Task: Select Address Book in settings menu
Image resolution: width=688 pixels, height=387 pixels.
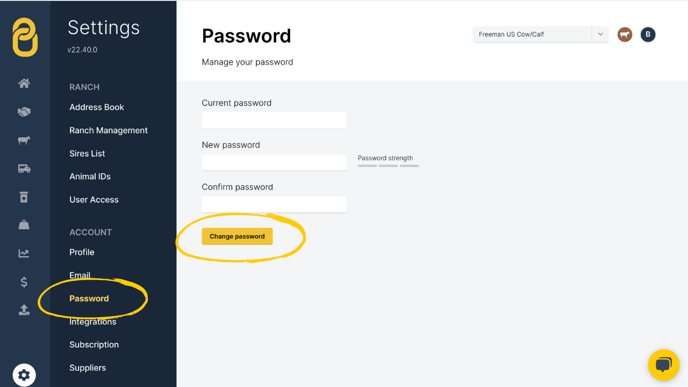Action: coord(97,107)
